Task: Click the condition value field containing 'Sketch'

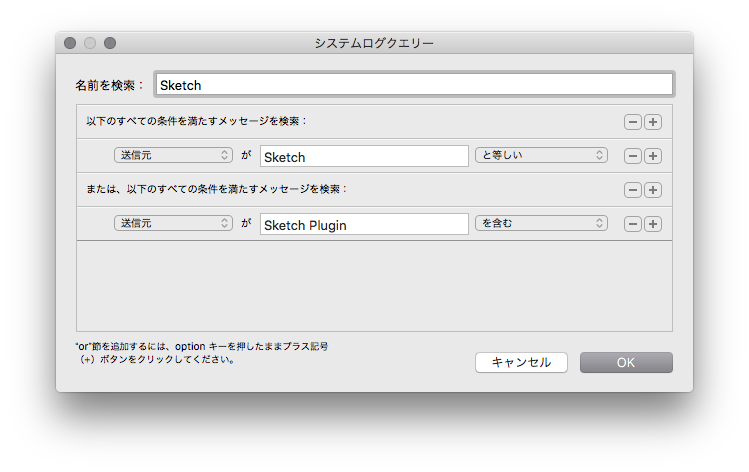Action: [x=364, y=156]
